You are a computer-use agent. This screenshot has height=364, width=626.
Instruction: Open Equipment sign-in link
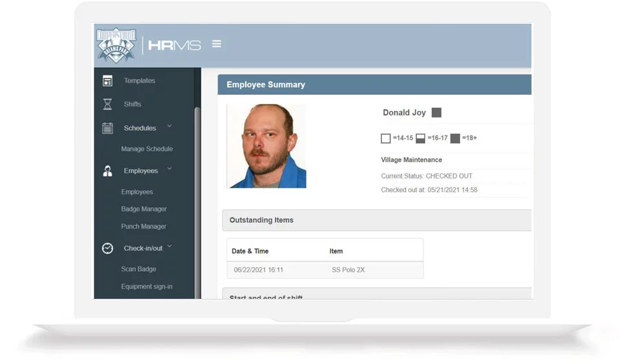click(x=146, y=287)
